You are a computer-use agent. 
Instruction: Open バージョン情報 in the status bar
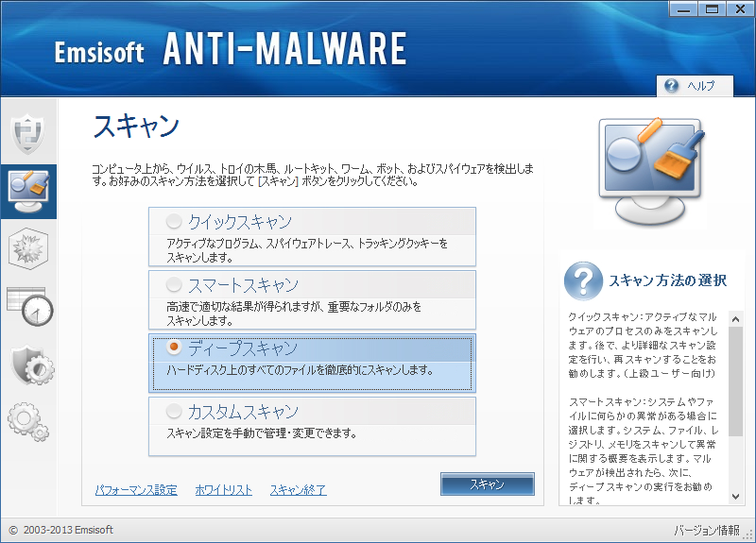[x=707, y=531]
